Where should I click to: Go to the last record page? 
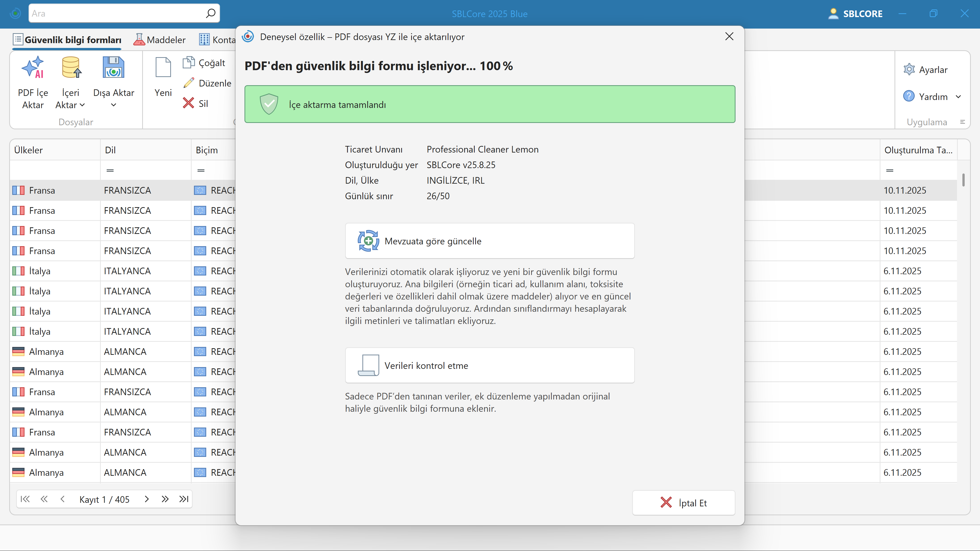point(184,499)
